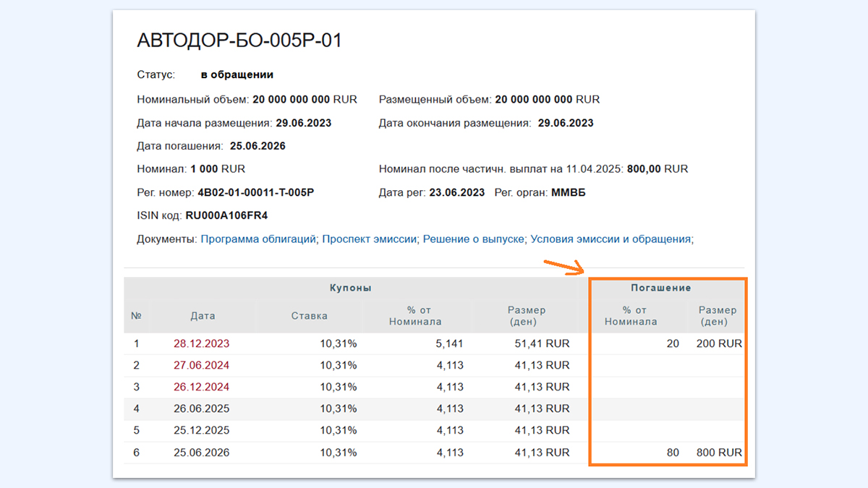The image size is (868, 488).
Task: Open the Условия эмиссии и обращения link
Action: [611, 239]
